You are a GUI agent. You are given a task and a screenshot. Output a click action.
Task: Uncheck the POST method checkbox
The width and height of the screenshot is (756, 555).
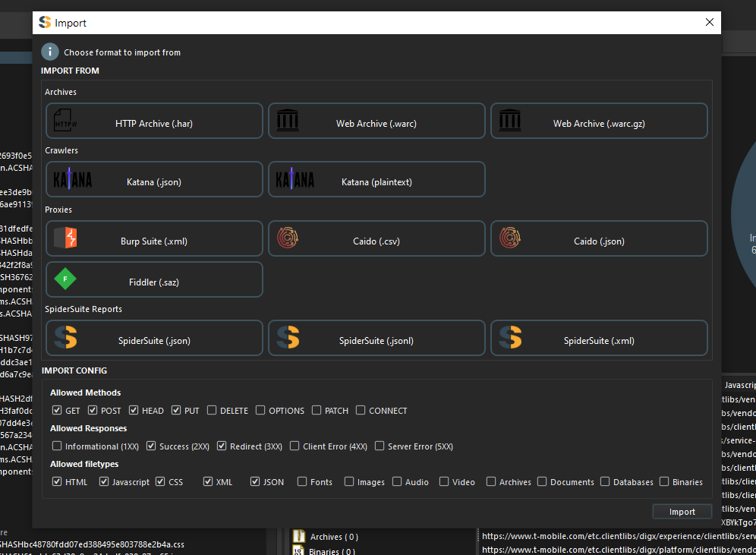coord(93,410)
